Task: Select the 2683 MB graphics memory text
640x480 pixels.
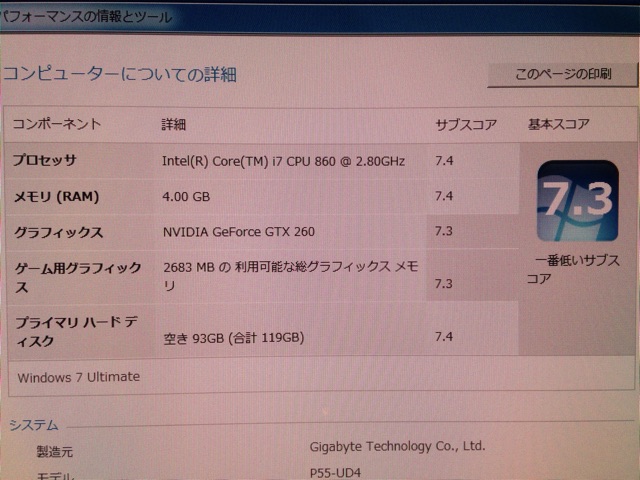Action: pos(291,276)
